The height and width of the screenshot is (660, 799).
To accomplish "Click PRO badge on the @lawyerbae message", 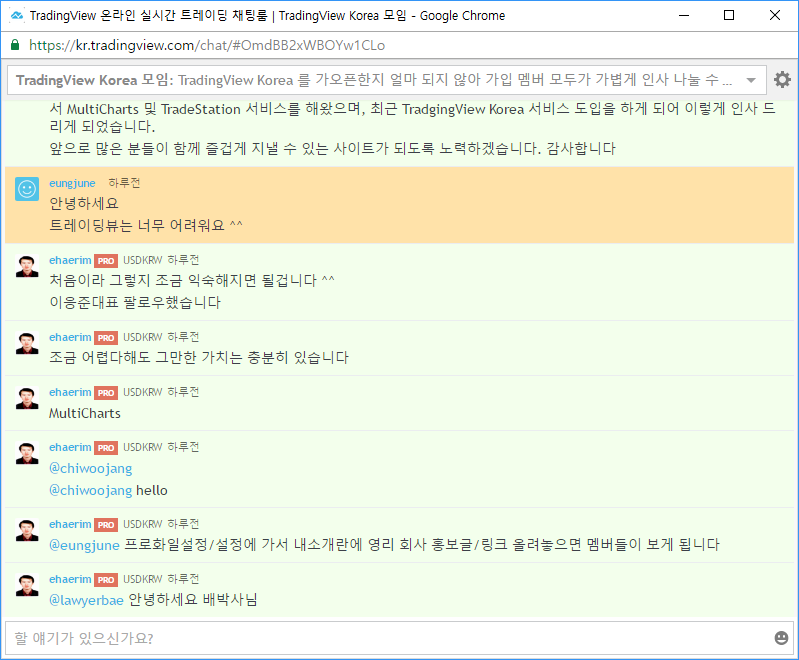I will point(106,579).
